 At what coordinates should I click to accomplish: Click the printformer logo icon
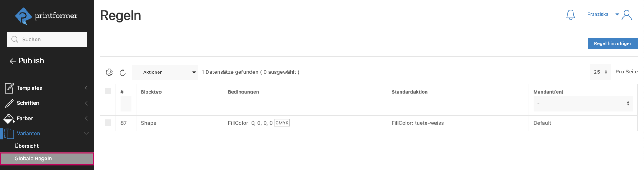[x=23, y=16]
